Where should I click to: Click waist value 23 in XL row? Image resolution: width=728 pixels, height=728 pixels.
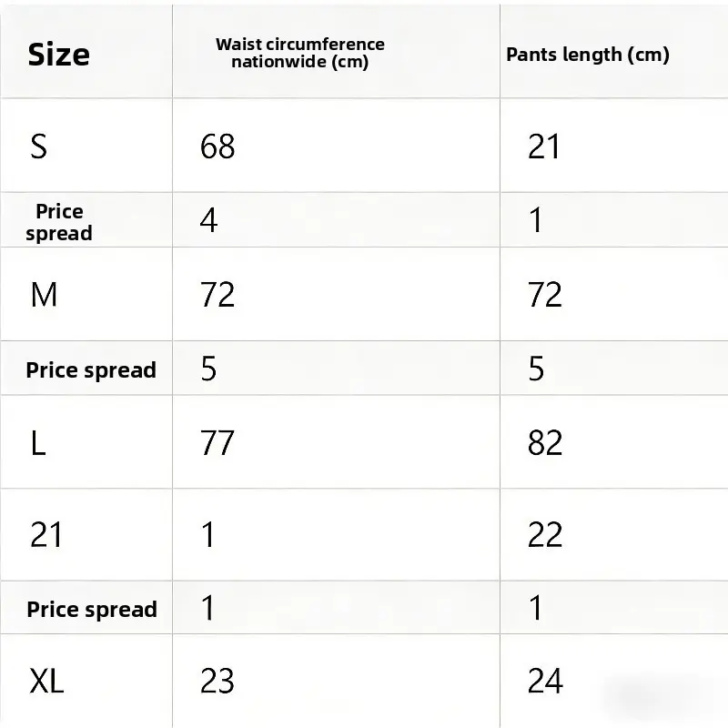(217, 681)
